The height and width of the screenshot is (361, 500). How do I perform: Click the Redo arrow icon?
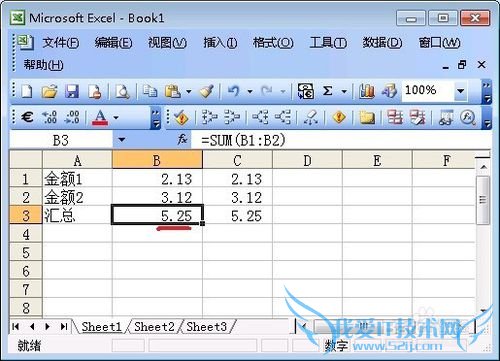[267, 91]
